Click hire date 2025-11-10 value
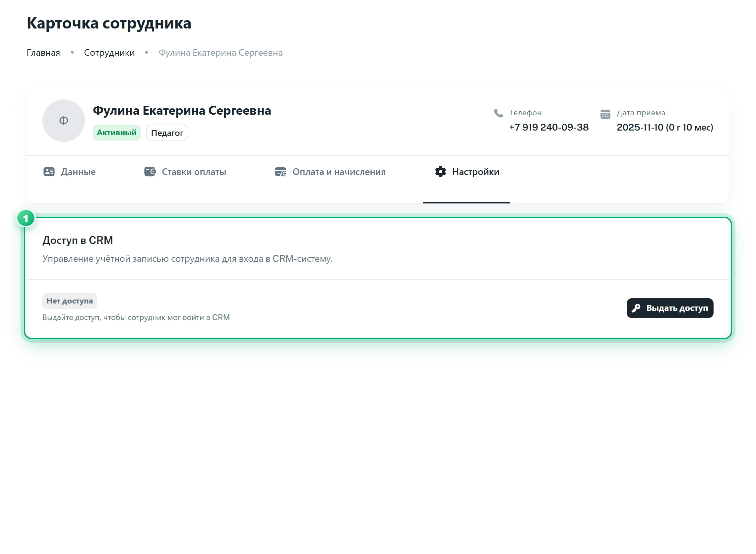 pos(666,128)
